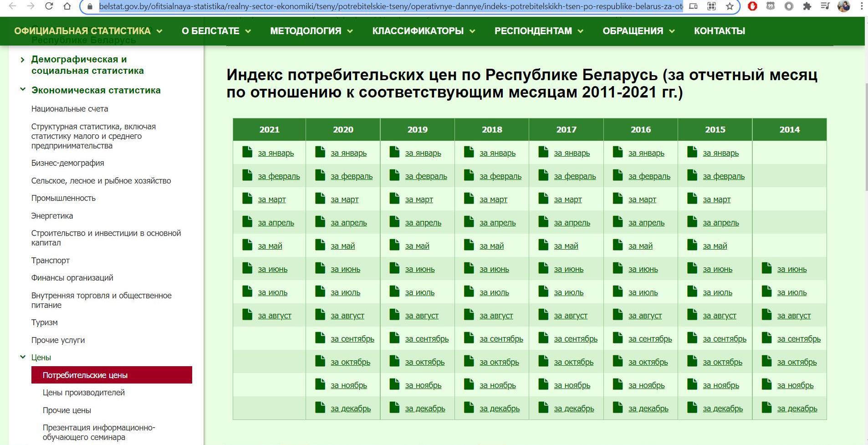Open Транспорт in the sidebar
Viewport: 868px width, 445px height.
[51, 261]
